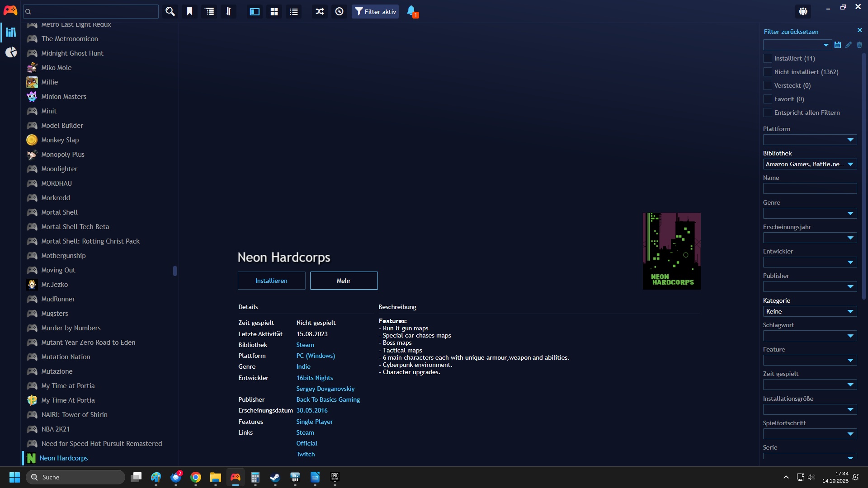Check the Installiert (11) checkbox
Viewport: 868px width, 488px height.
click(768, 58)
